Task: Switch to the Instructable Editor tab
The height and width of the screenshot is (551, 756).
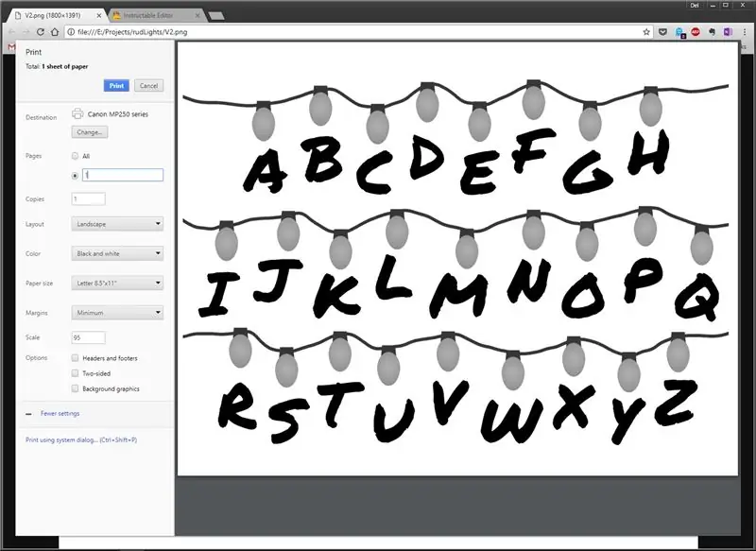Action: (x=155, y=15)
